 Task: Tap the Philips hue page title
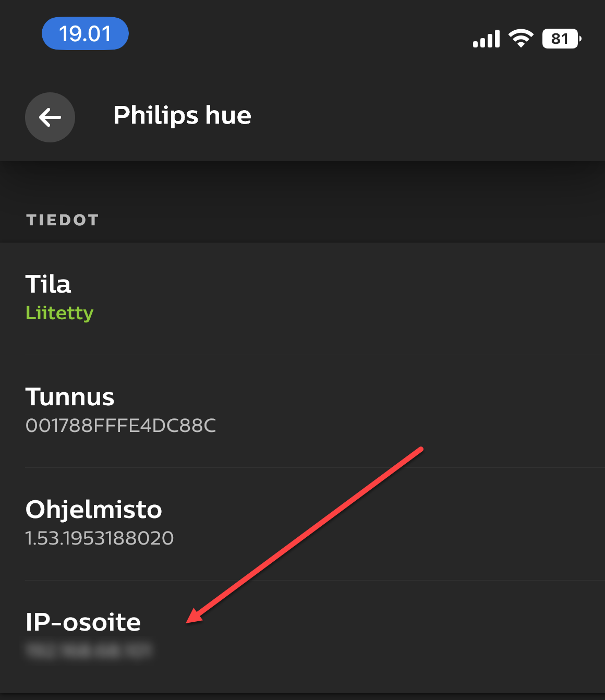[x=182, y=115]
